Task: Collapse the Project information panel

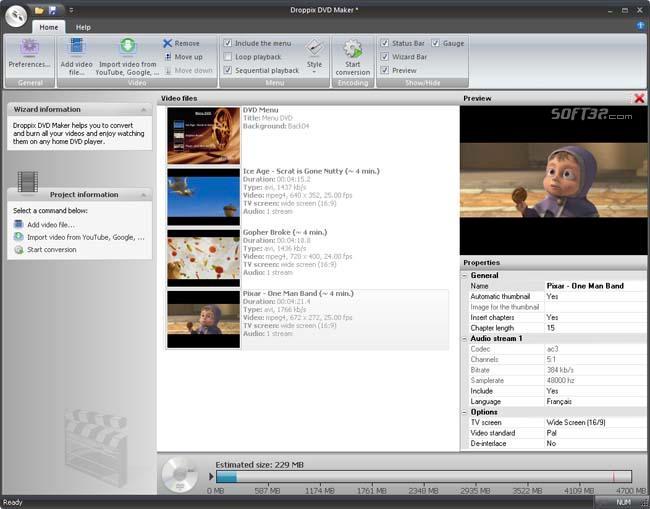Action: click(x=143, y=194)
